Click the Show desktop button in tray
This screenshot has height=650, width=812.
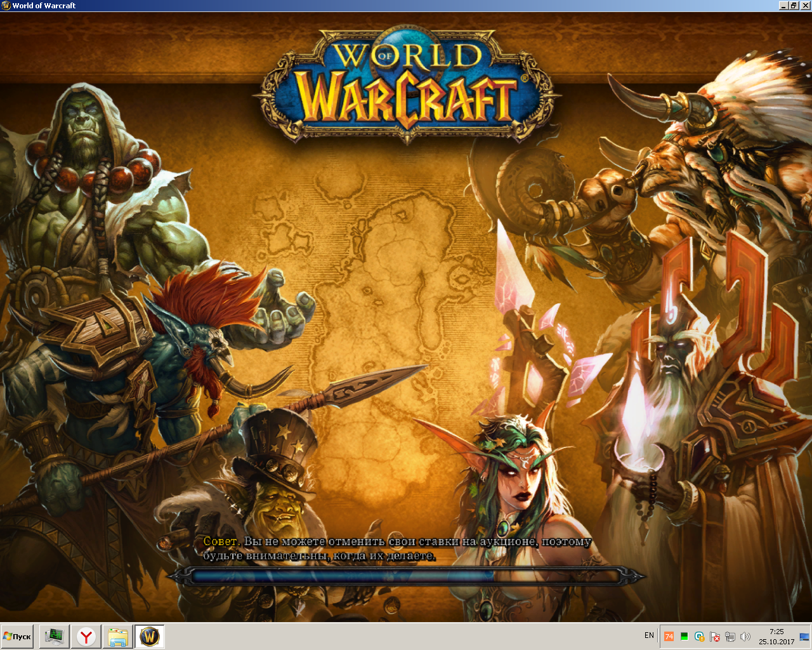[x=804, y=636]
